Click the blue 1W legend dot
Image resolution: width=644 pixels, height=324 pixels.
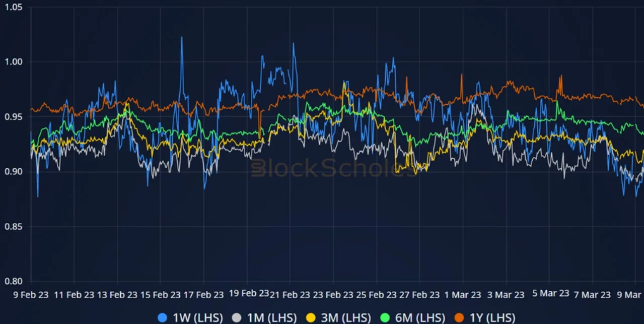pos(162,318)
